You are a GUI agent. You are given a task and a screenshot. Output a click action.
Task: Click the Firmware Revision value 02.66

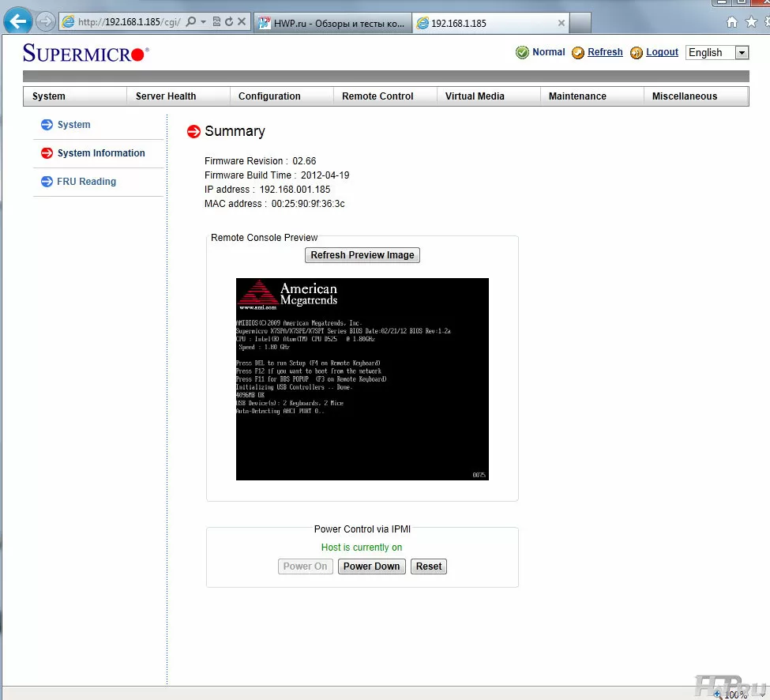[304, 161]
